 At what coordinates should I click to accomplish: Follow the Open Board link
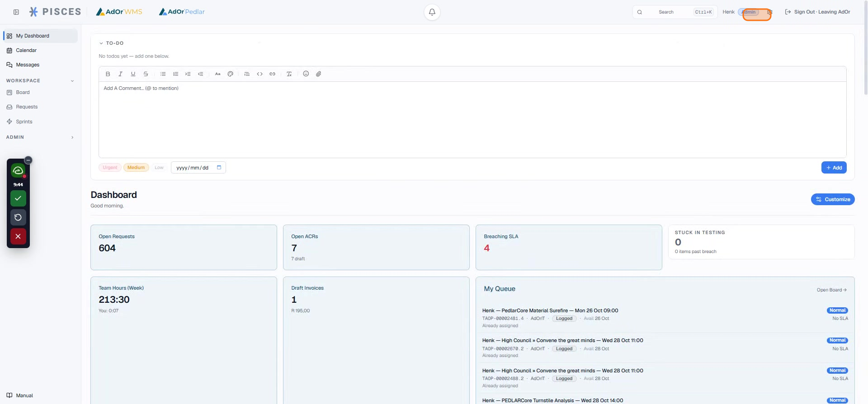[832, 290]
